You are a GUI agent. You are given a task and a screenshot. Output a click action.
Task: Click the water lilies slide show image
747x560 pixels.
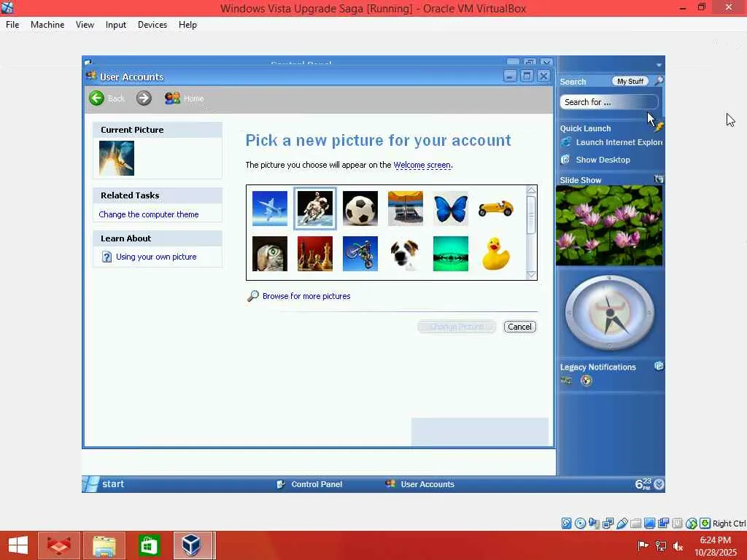pos(609,225)
